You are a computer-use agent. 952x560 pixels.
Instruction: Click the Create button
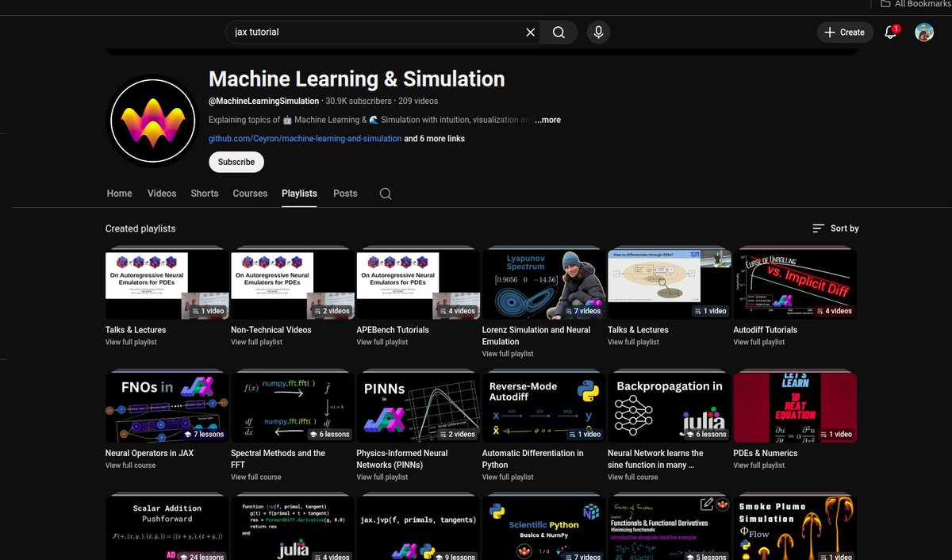pos(845,33)
